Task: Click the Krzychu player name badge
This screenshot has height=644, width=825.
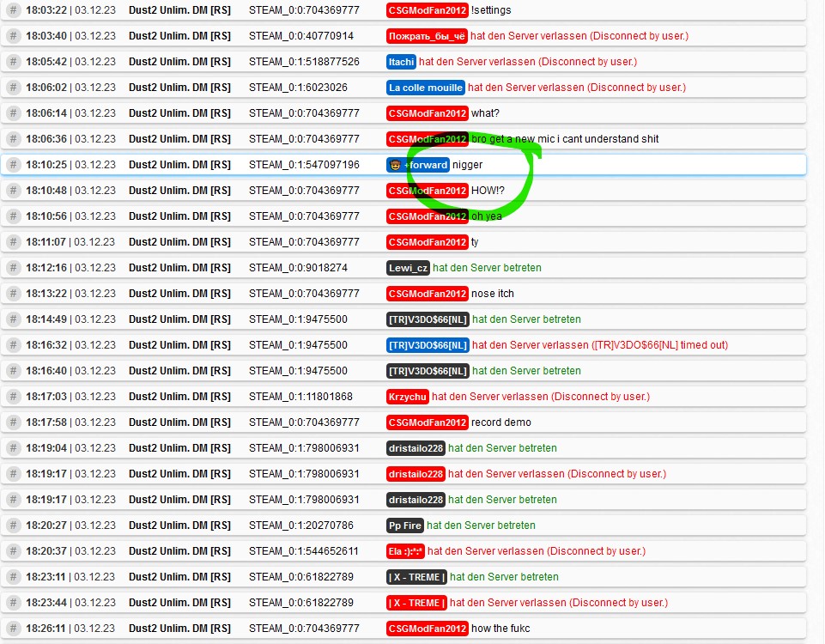Action: [407, 397]
